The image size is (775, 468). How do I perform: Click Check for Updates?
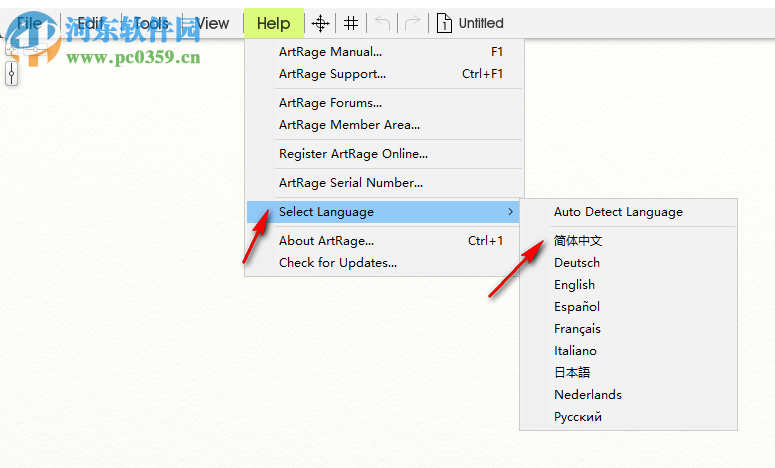pyautogui.click(x=384, y=262)
